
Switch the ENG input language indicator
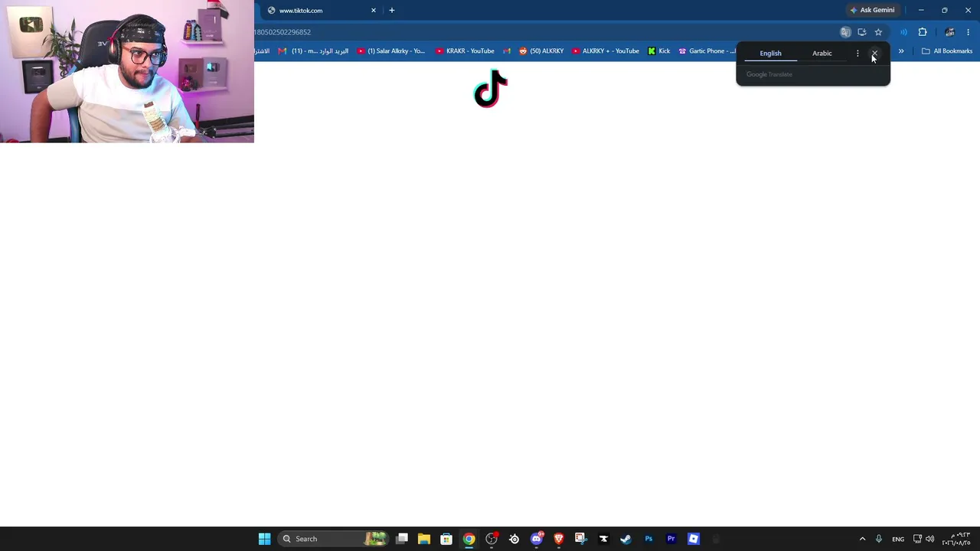coord(898,539)
